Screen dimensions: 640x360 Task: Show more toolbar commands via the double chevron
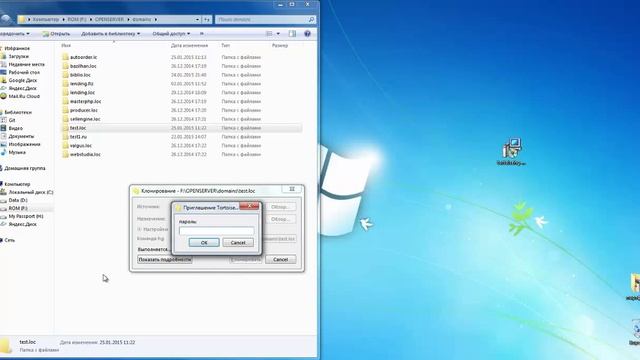pyautogui.click(x=202, y=34)
